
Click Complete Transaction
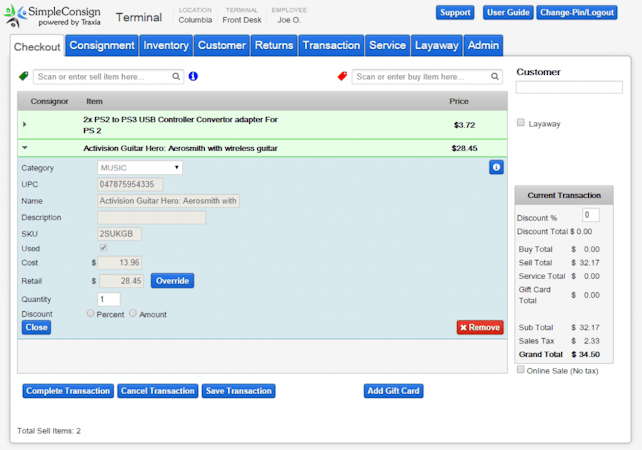[68, 391]
